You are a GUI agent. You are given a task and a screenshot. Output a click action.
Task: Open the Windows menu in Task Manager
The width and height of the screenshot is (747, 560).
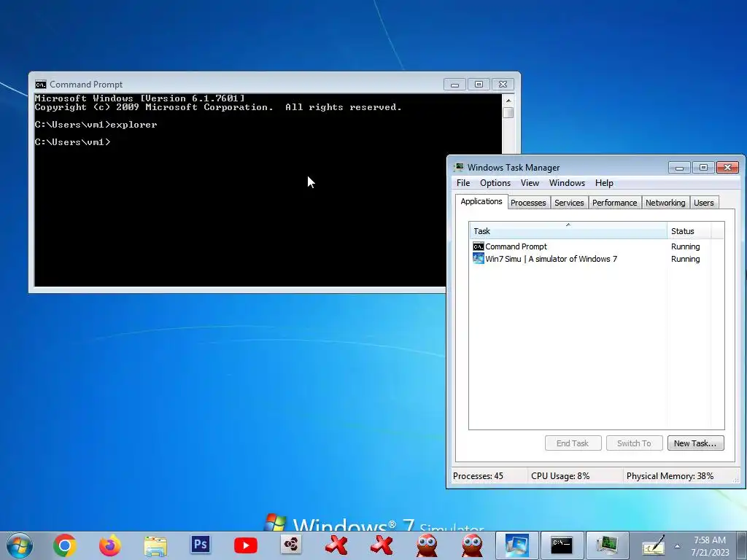click(x=567, y=183)
